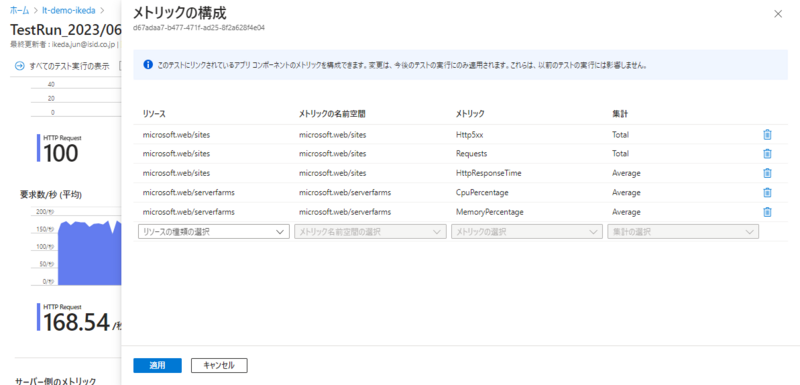Click the 適用 button
The width and height of the screenshot is (800, 385).
click(157, 365)
